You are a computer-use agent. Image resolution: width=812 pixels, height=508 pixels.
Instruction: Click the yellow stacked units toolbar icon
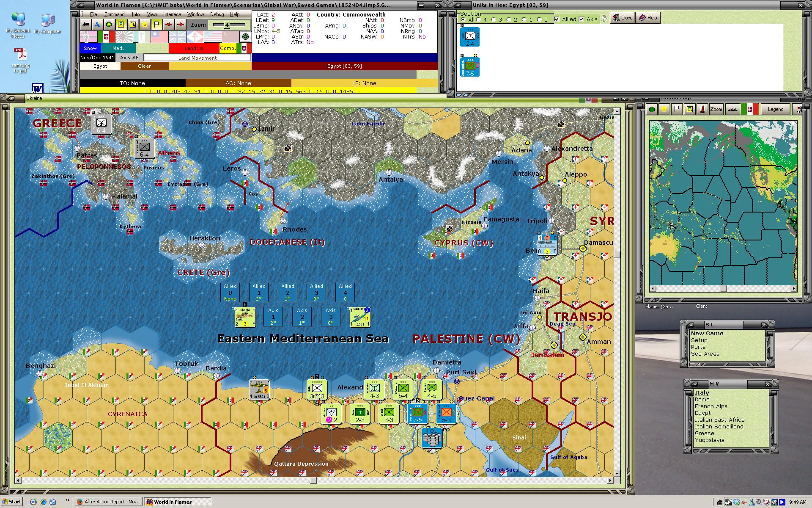133,25
